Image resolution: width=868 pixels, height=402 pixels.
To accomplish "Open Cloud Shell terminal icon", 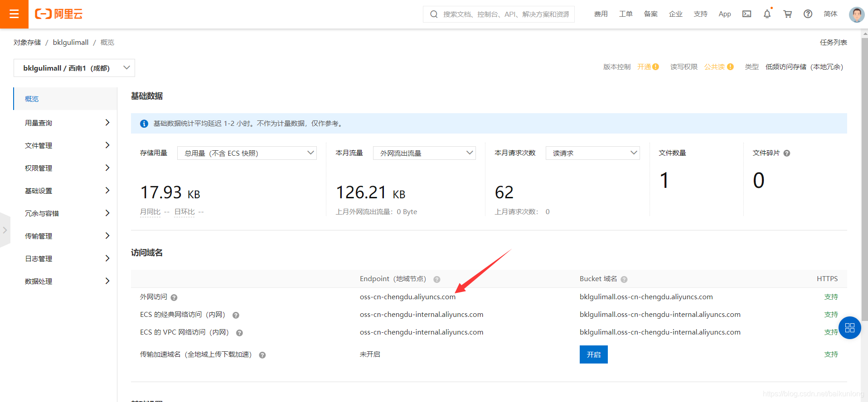I will point(747,14).
